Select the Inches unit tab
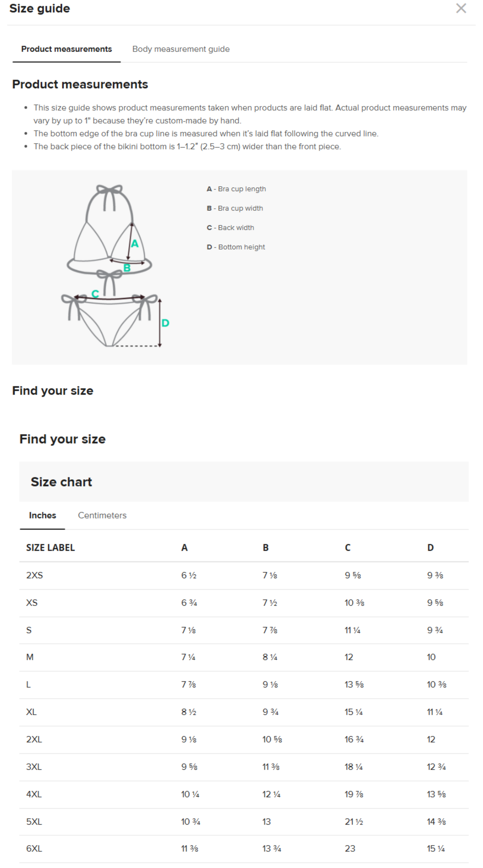 pos(42,515)
